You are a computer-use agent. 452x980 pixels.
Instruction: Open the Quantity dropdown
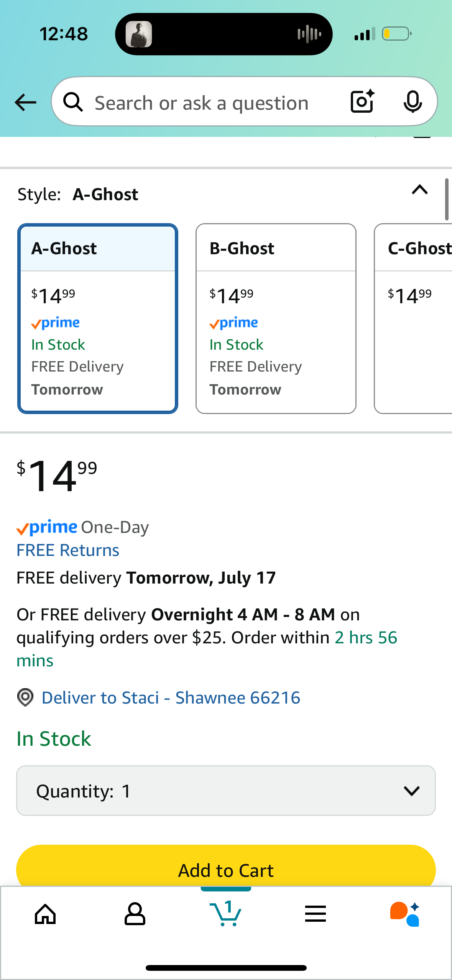[x=226, y=791]
